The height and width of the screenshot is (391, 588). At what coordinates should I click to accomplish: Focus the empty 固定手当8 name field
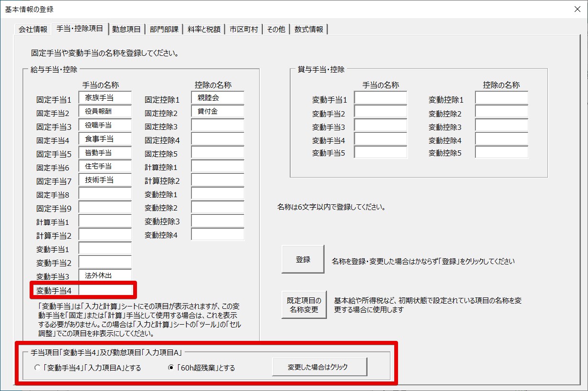coord(105,194)
